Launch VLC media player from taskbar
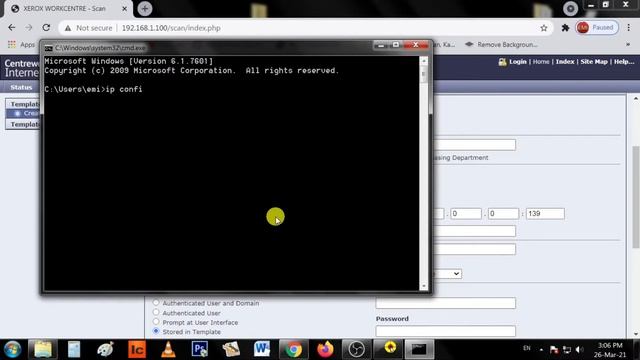640x360 pixels. pos(168,349)
